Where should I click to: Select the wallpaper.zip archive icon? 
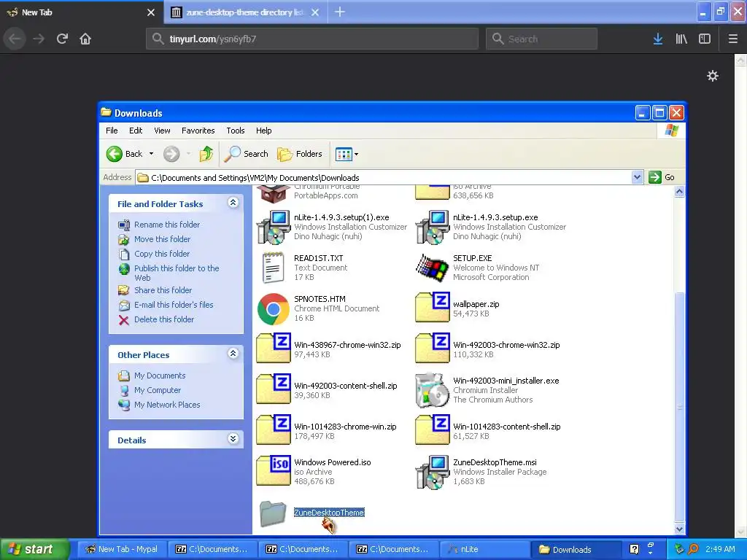click(433, 307)
